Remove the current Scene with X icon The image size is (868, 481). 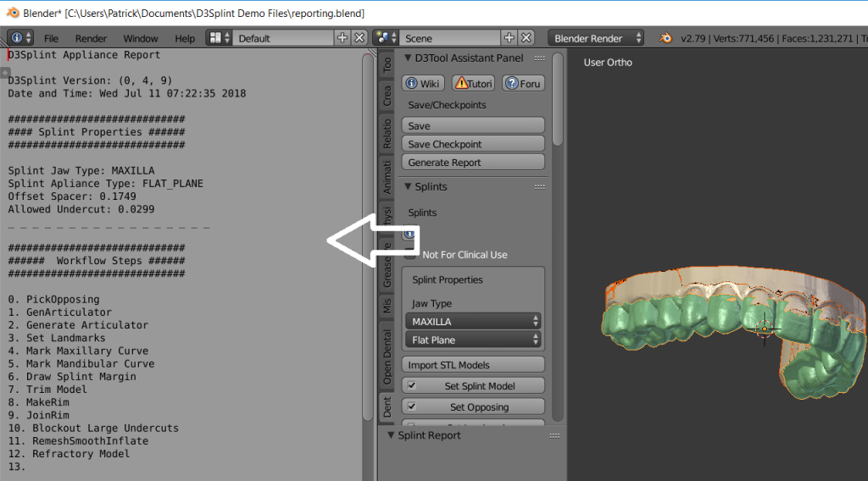click(526, 37)
